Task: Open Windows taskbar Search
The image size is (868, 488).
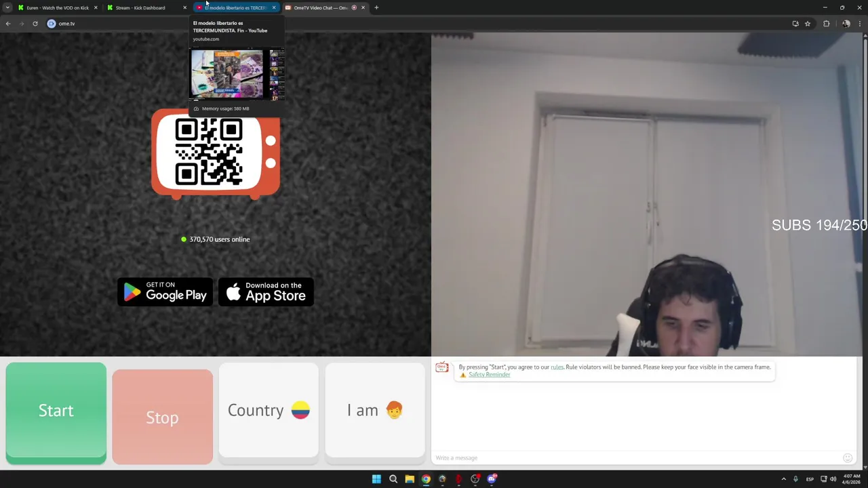Action: [393, 479]
